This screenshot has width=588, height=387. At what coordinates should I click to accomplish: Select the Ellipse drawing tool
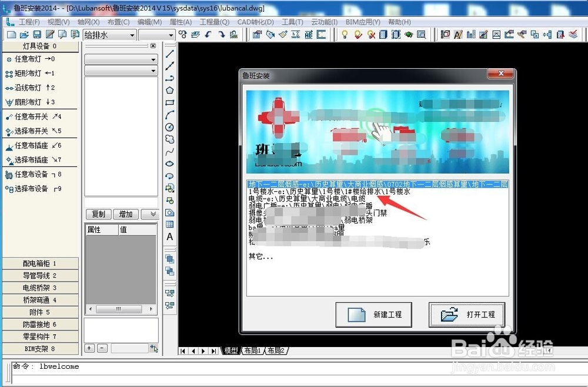pos(169,164)
